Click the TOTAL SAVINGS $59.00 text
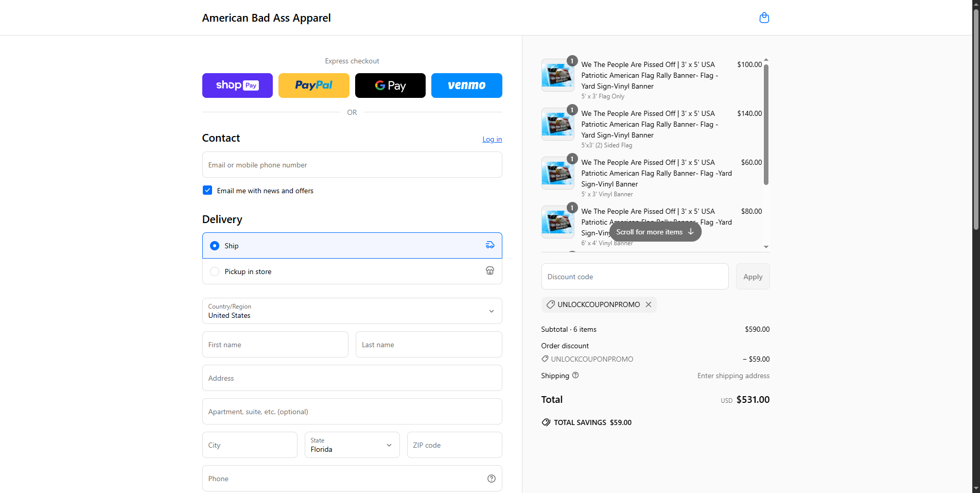 592,422
